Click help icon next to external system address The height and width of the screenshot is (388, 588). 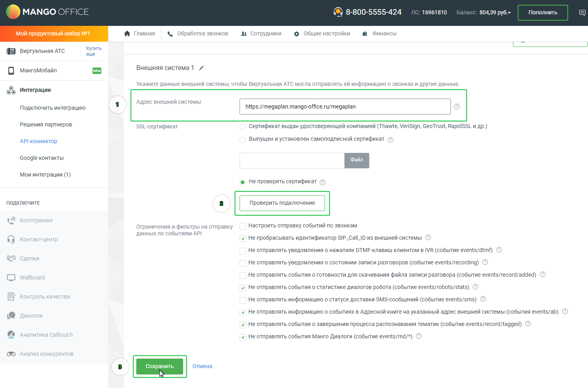point(457,107)
